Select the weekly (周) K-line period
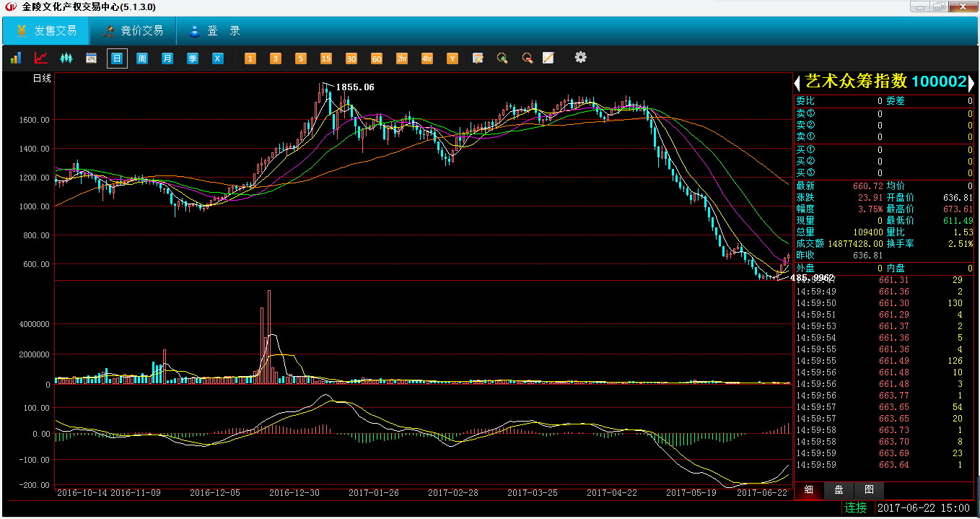Viewport: 980px width, 519px height. pos(142,58)
